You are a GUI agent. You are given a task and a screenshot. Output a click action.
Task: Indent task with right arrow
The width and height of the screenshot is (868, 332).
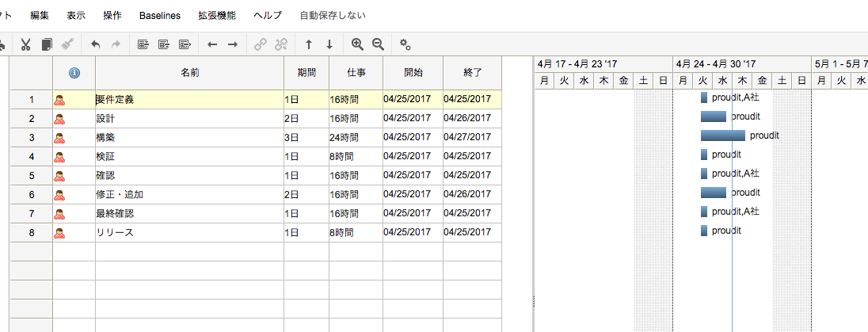coord(232,44)
